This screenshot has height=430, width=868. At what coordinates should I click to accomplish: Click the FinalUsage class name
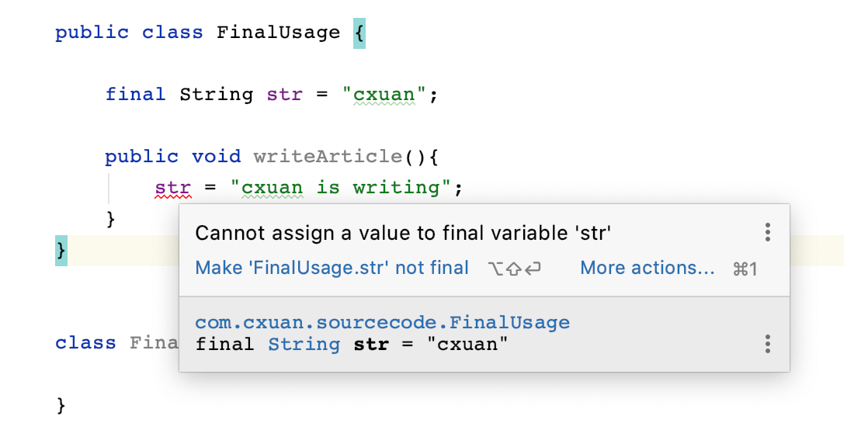click(279, 33)
